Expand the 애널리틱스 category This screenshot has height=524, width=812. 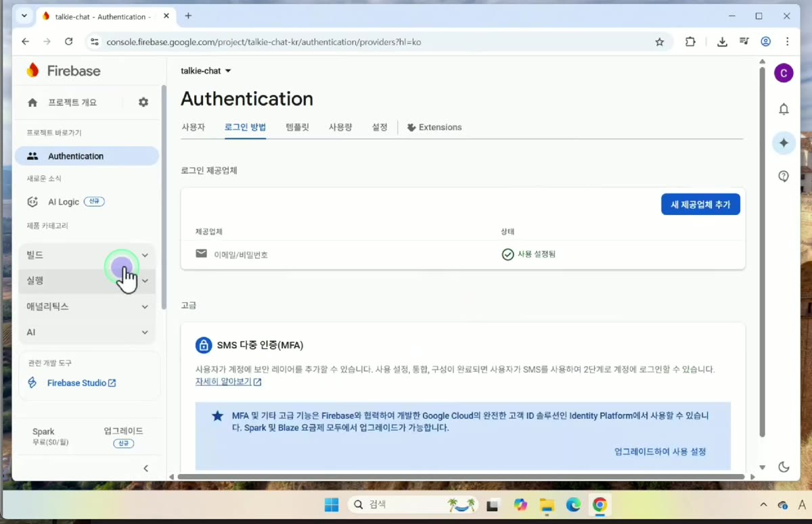[x=87, y=306]
